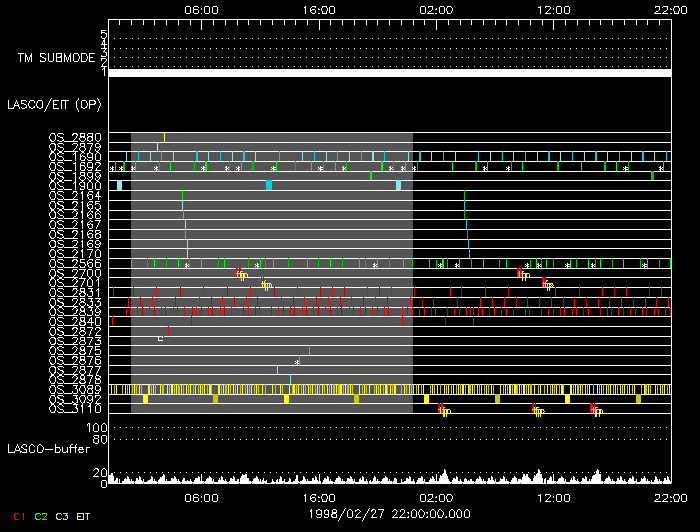The image size is (700, 532).
Task: Select the C3 legend entry
Action: pyautogui.click(x=63, y=516)
